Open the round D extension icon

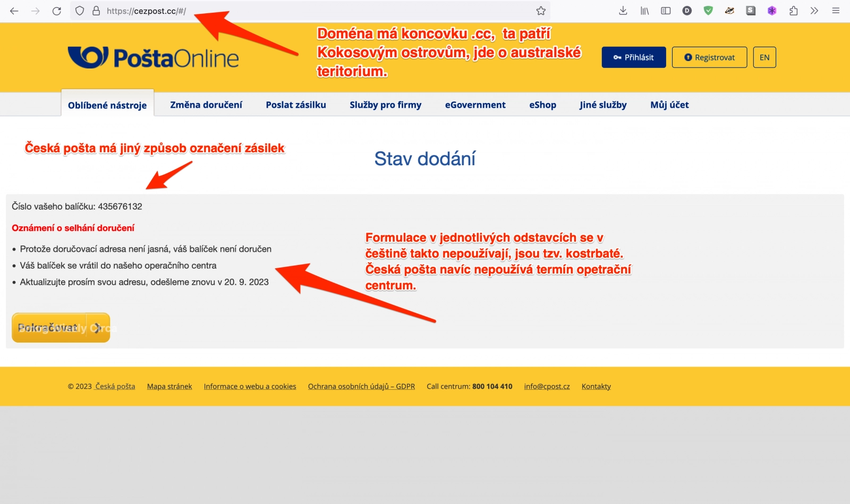687,11
